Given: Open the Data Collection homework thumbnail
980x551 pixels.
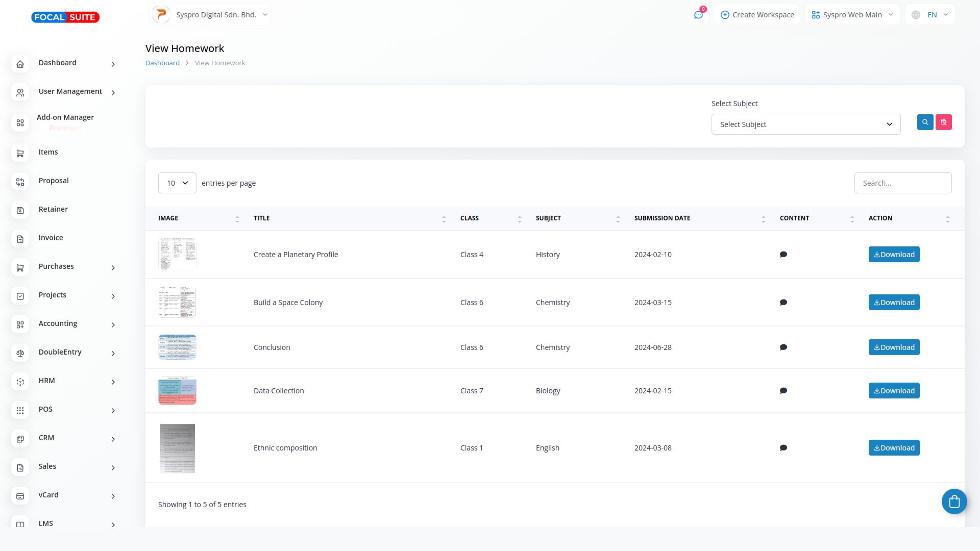Looking at the screenshot, I should pos(177,391).
